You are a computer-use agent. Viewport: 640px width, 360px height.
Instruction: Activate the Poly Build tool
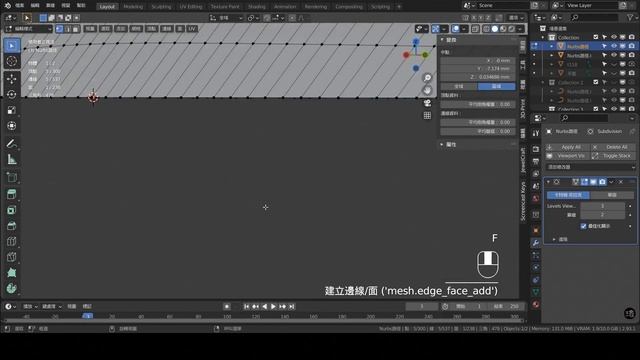[11, 273]
